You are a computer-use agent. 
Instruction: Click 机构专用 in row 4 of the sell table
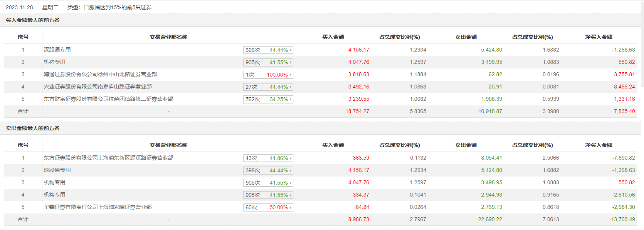pos(54,195)
